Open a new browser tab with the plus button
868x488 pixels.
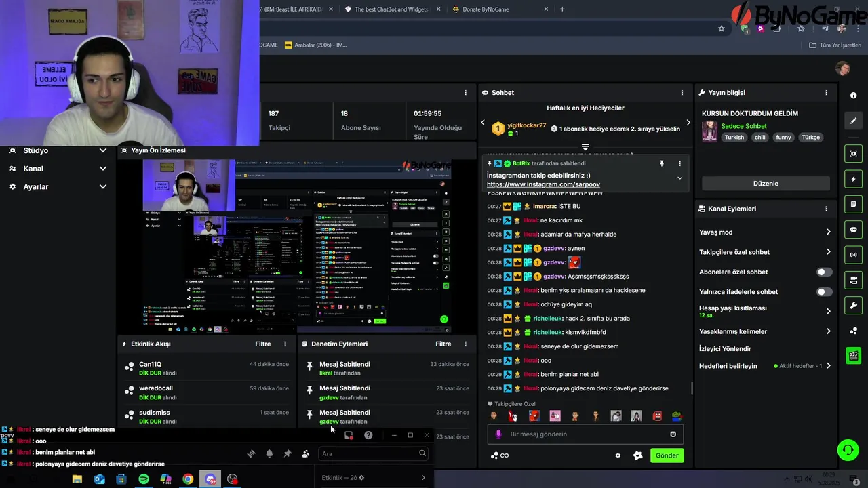coord(562,9)
